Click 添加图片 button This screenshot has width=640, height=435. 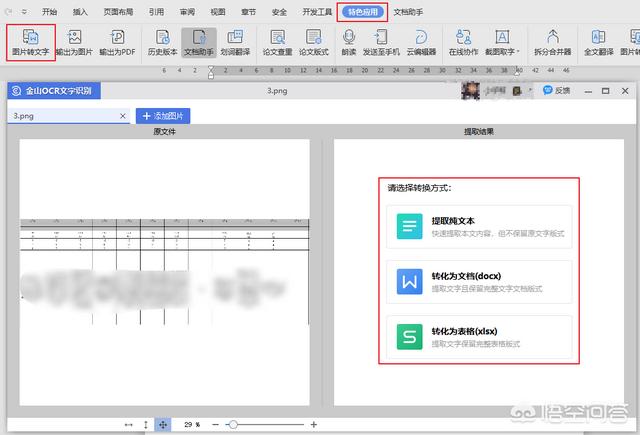point(163,116)
